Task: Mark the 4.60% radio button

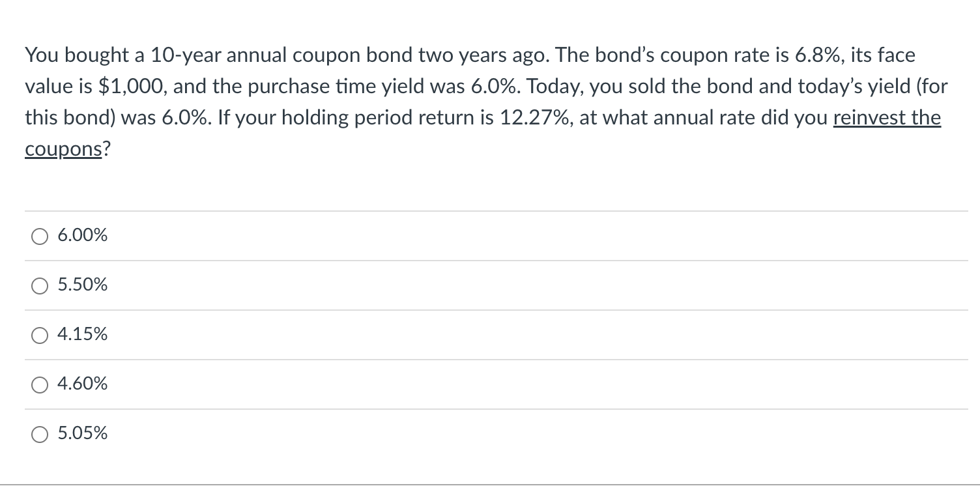Action: pos(40,384)
